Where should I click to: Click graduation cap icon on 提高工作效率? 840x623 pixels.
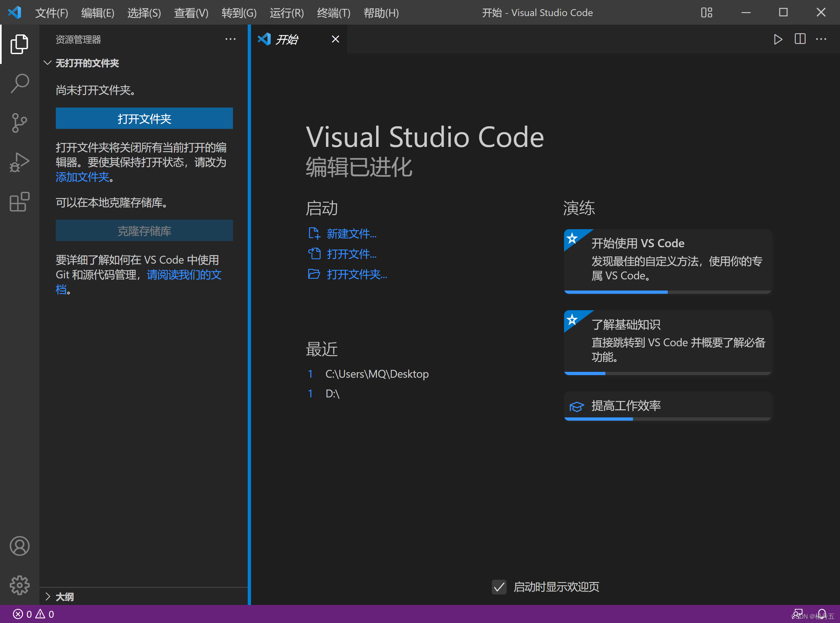pyautogui.click(x=576, y=407)
